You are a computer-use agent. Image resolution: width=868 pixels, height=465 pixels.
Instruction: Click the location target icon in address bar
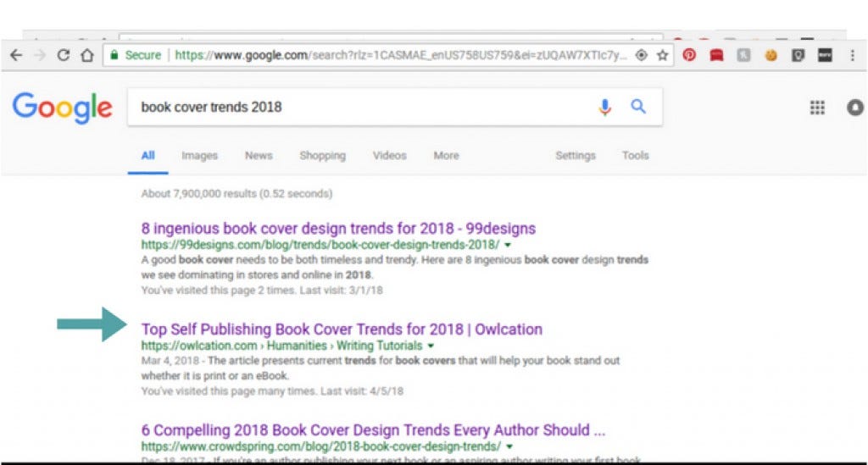(641, 55)
